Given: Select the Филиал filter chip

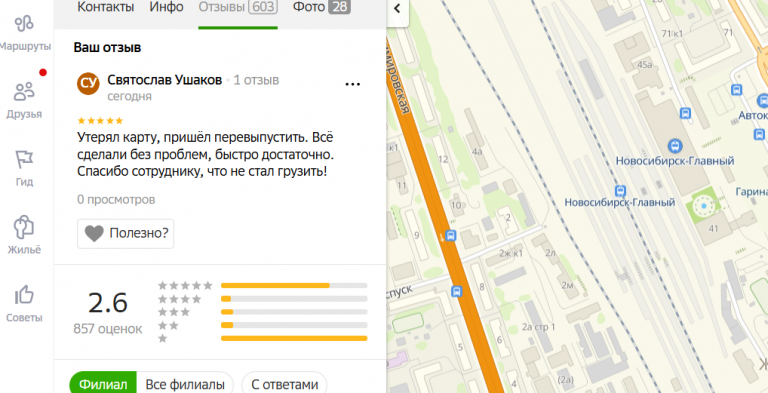Looking at the screenshot, I should point(103,384).
